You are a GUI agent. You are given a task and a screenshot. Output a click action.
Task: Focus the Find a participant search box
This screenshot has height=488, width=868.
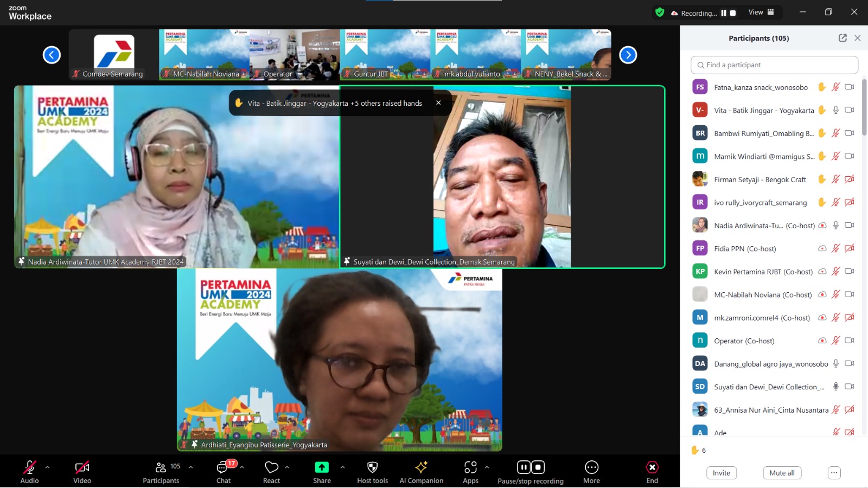coord(774,65)
